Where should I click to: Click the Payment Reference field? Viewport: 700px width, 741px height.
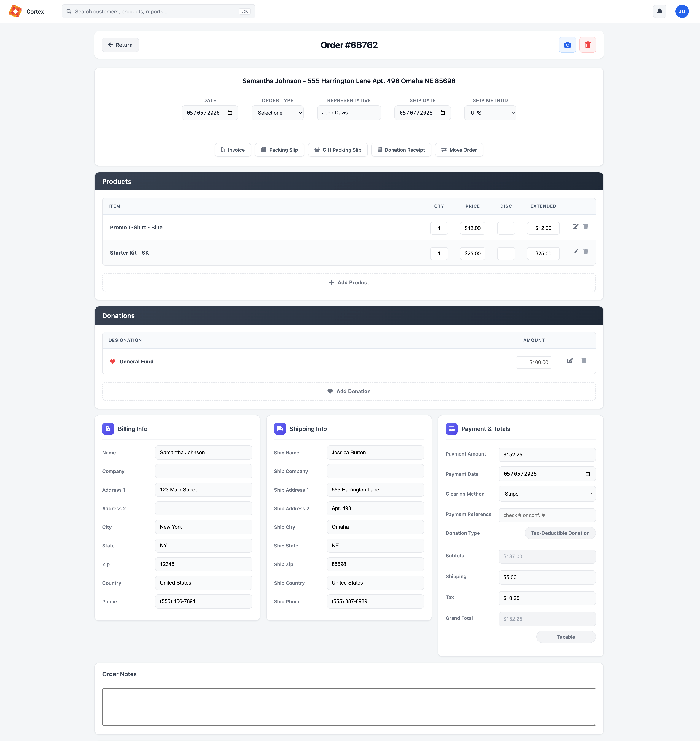(547, 515)
